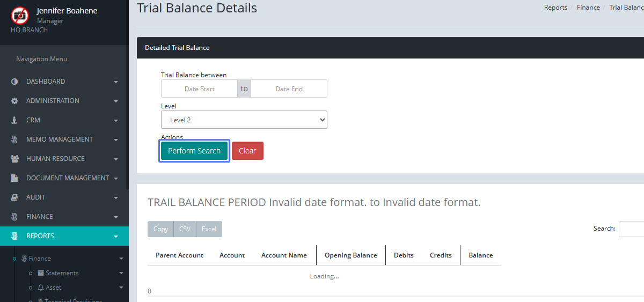Click the CRM chess-piece icon

coord(14,120)
